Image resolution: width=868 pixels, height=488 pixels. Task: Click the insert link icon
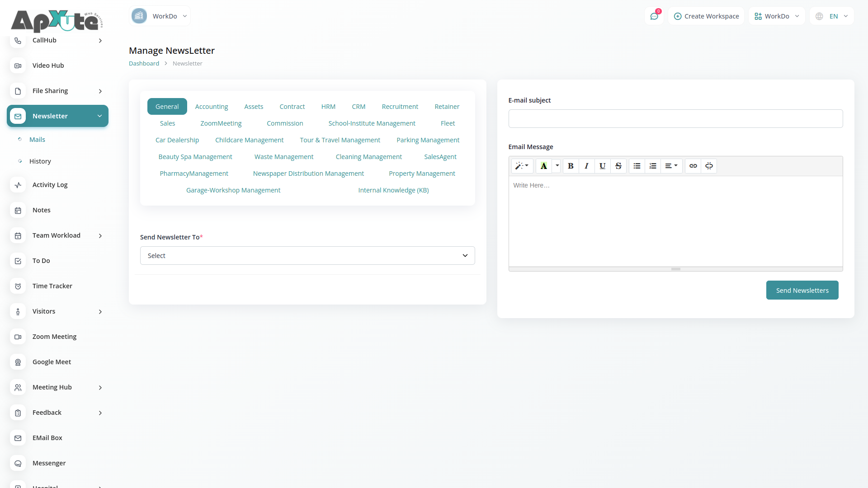pos(693,166)
